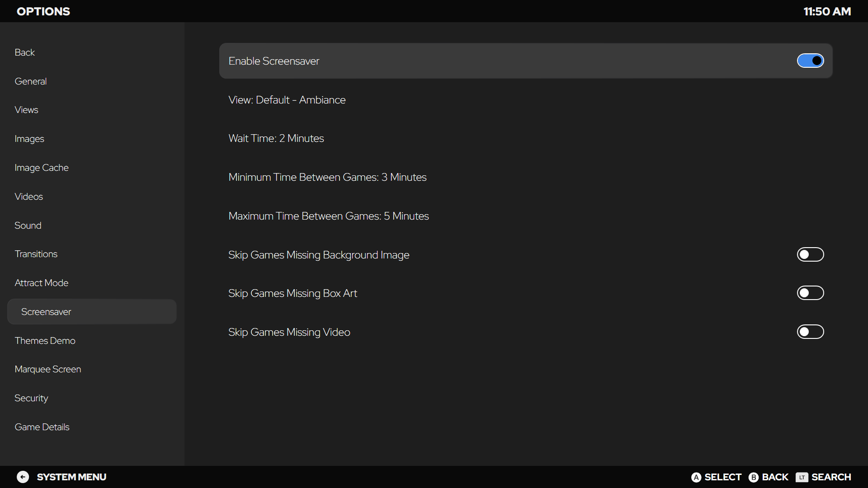Click the SEARCH prompt label
Viewport: 868px width, 488px height.
pos(831,477)
